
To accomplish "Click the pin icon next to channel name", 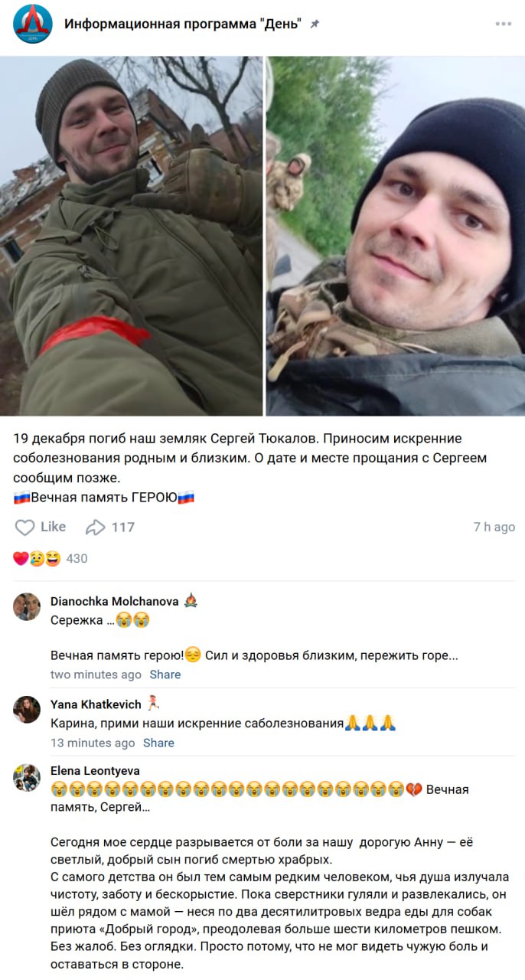I will 315,24.
